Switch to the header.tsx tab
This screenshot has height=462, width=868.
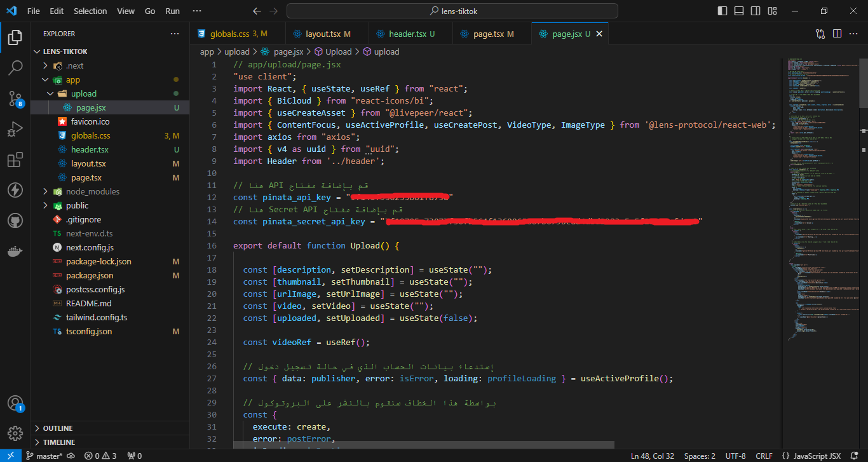tap(407, 34)
